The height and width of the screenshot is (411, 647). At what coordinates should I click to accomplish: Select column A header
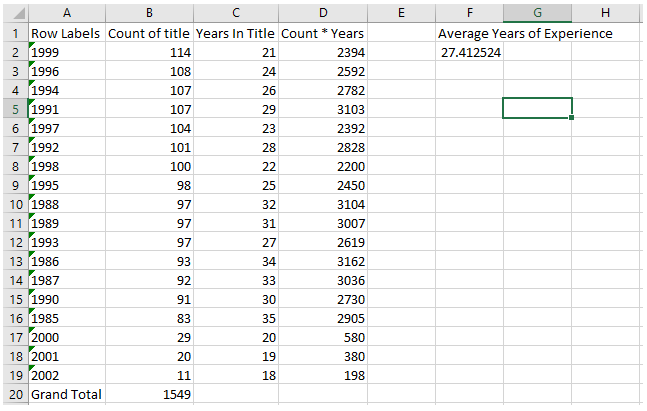67,13
